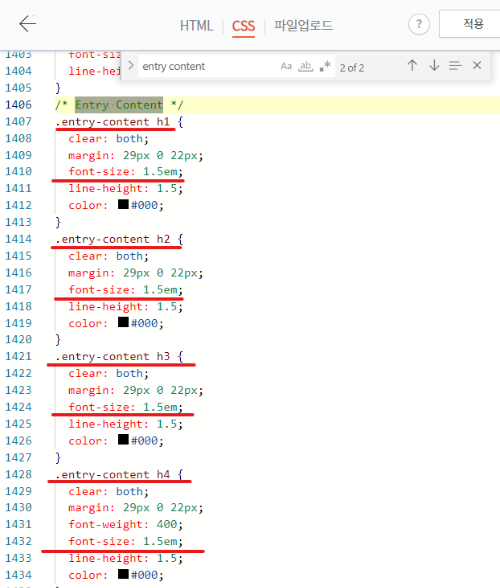This screenshot has width=500, height=588.
Task: Jump to previous match with up arrow
Action: tap(412, 65)
